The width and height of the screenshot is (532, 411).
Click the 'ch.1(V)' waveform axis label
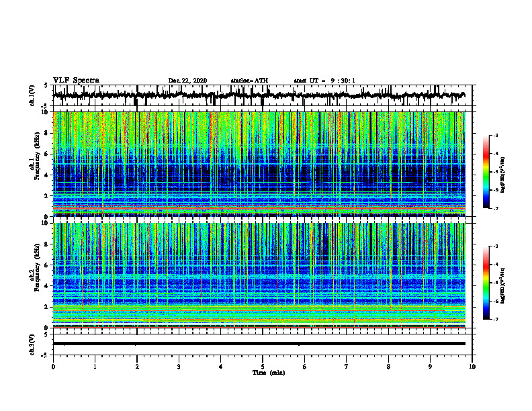pos(32,95)
